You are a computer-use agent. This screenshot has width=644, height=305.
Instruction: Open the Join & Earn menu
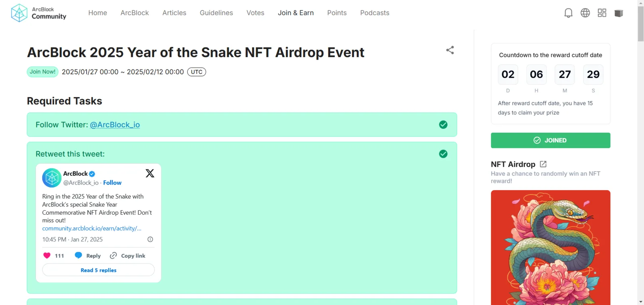tap(296, 13)
